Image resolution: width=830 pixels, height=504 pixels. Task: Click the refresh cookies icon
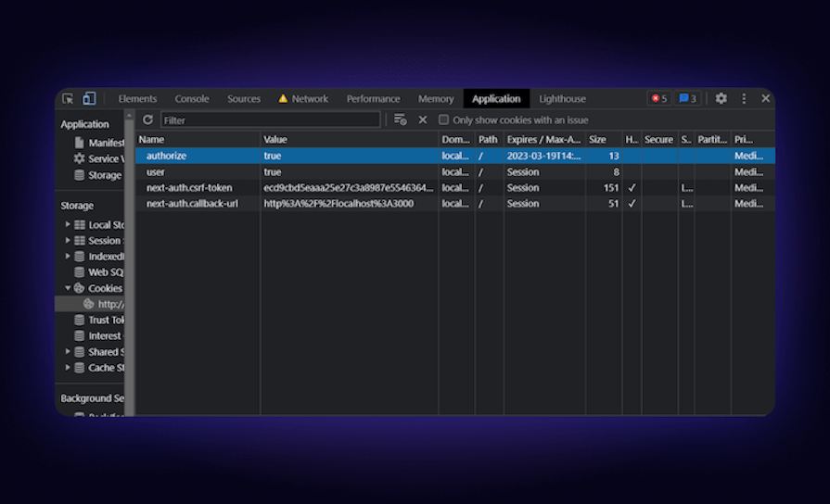coord(147,120)
